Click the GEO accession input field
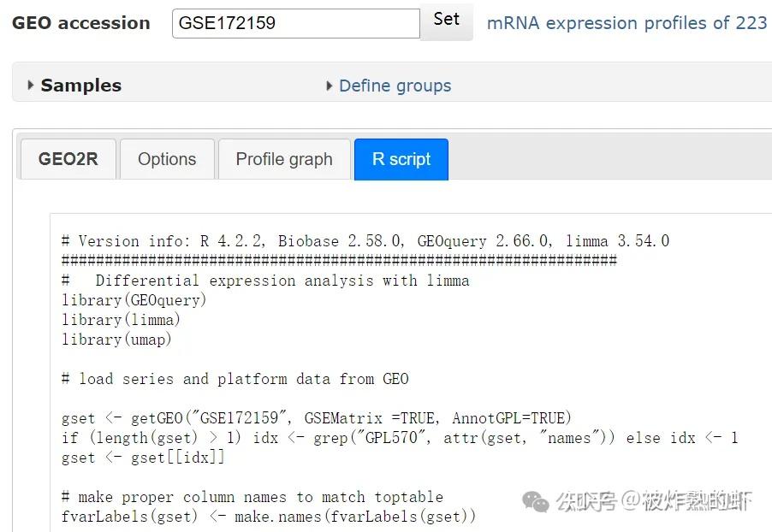The image size is (772, 532). (x=294, y=21)
